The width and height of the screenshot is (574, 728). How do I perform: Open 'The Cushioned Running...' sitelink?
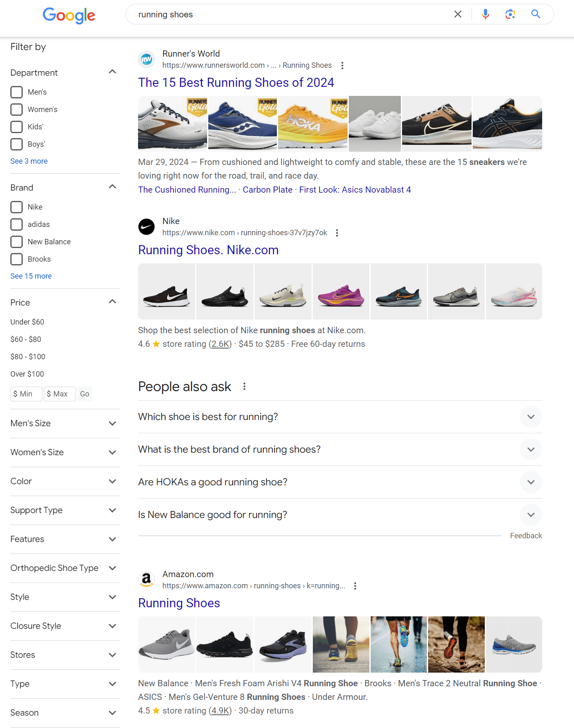(x=187, y=190)
